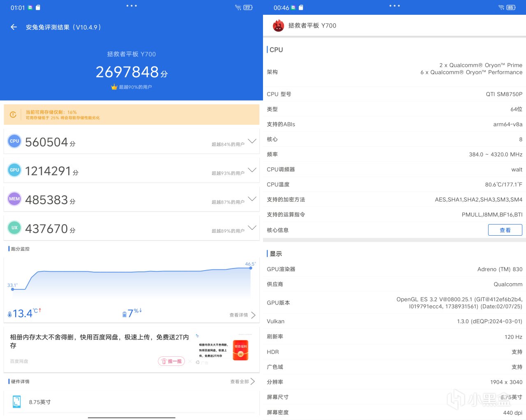Tap the 核心 count value 8

[521, 140]
